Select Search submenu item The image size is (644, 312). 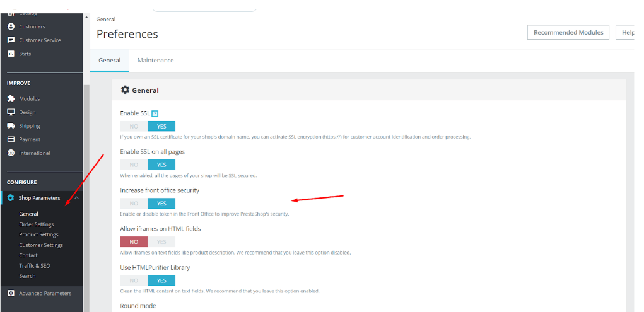pos(27,276)
